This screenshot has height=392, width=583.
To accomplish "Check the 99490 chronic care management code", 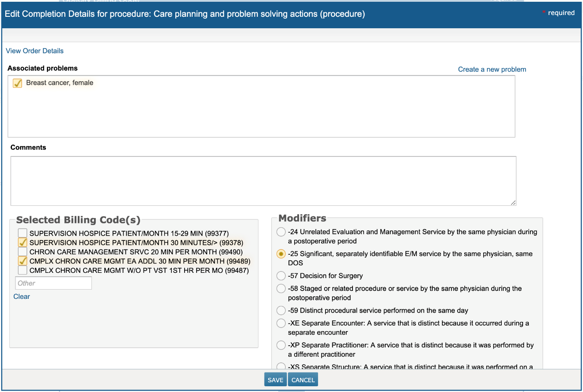I will pos(23,252).
